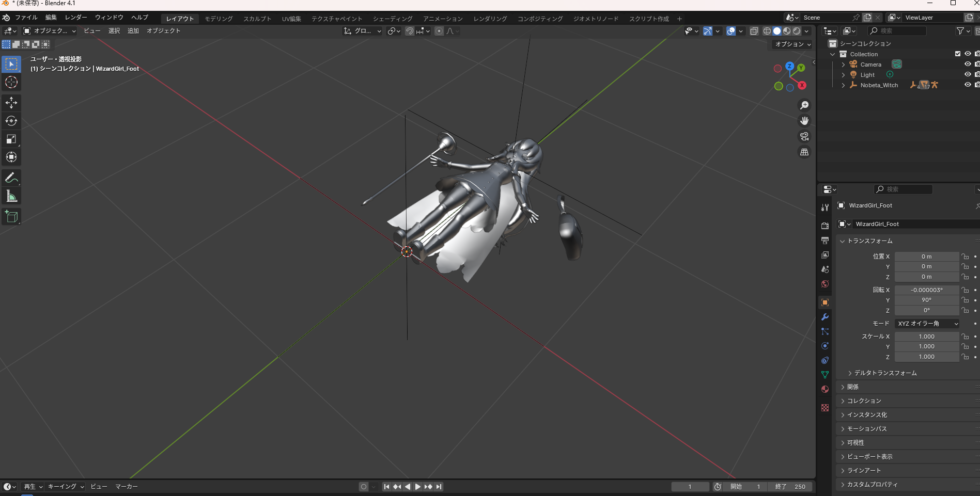Viewport: 980px width, 496px height.
Task: Switch to wireframe viewport shading
Action: (767, 31)
